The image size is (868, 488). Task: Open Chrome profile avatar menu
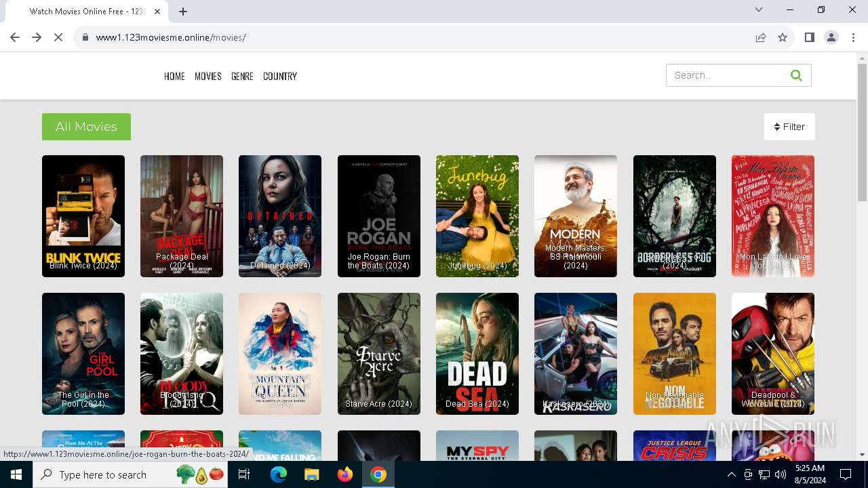tap(831, 37)
